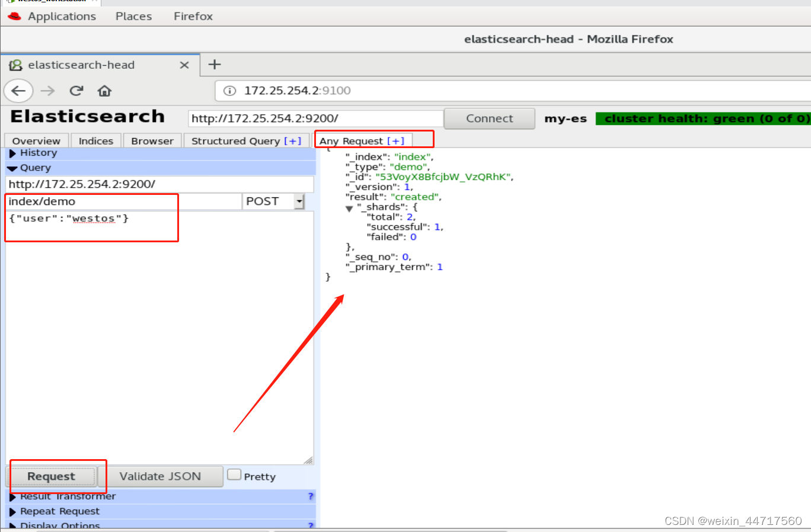811x532 pixels.
Task: Click the index/demo path field
Action: pyautogui.click(x=123, y=201)
